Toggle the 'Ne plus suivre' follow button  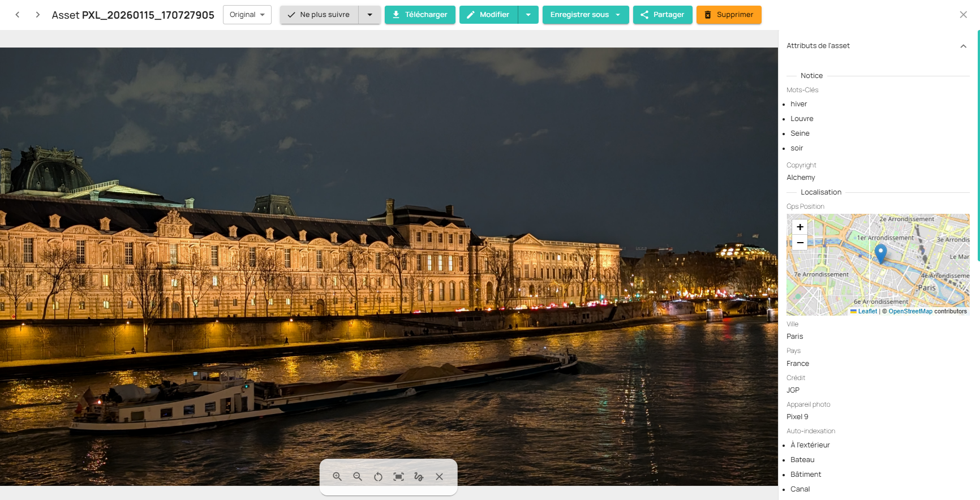[x=319, y=15]
